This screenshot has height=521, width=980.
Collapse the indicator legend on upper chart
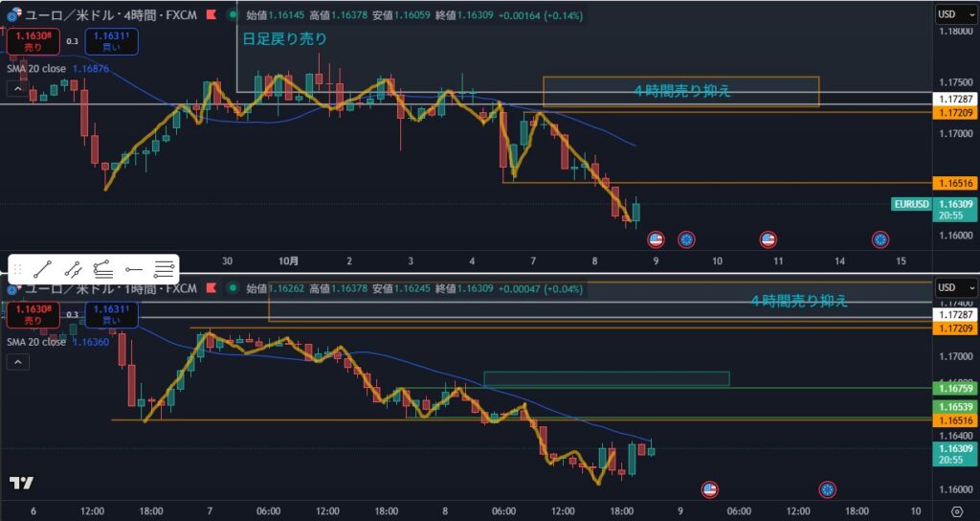click(x=17, y=89)
